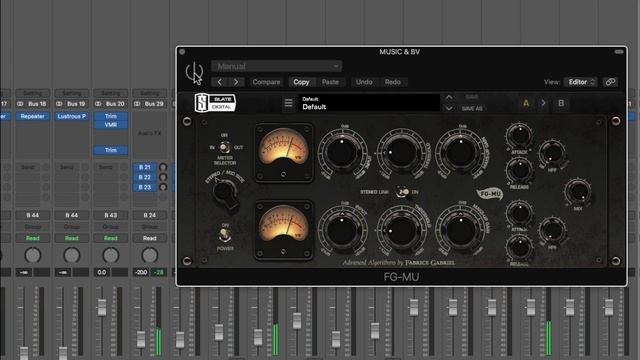The height and width of the screenshot is (360, 640).
Task: Click the Slate Digital logo
Action: tap(215, 103)
